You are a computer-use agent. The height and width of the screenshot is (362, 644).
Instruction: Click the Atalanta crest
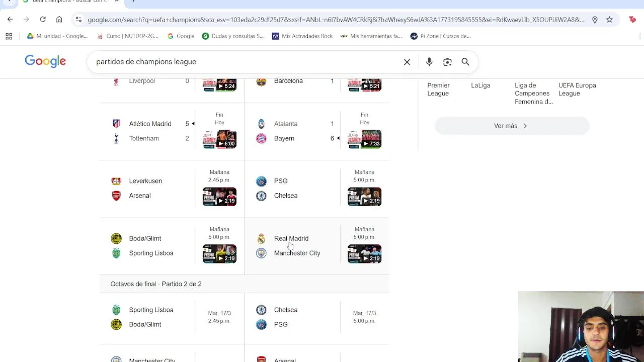coord(261,124)
